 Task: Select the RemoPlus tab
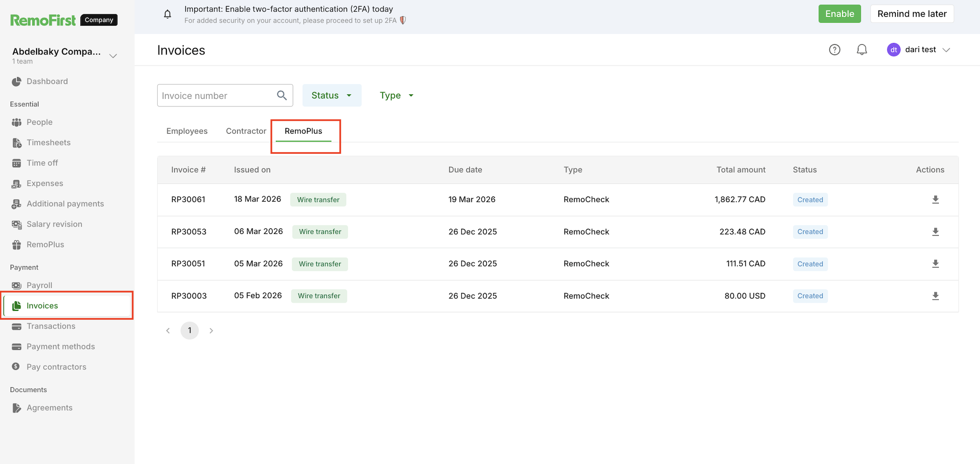click(303, 131)
